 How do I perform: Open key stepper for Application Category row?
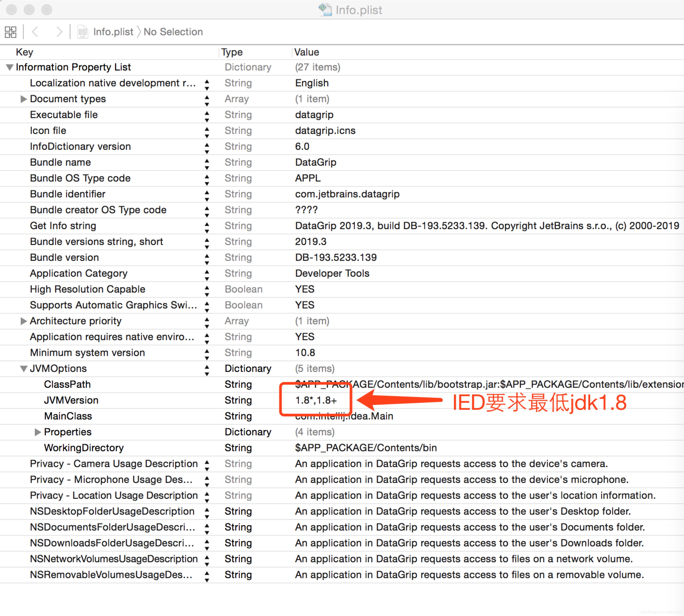pos(207,276)
